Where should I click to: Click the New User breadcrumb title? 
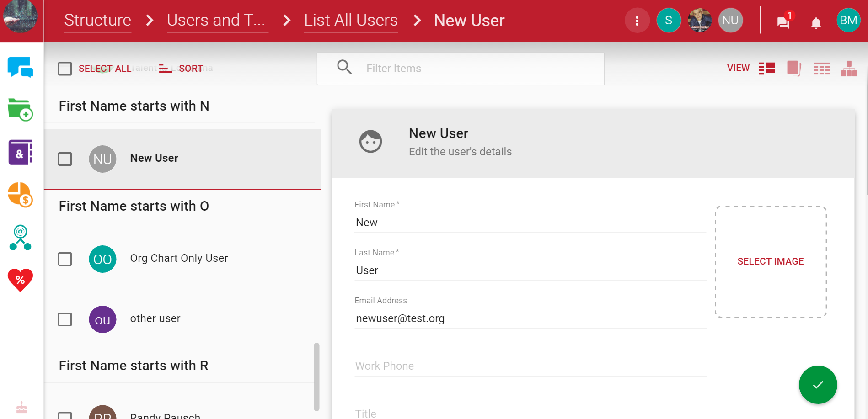click(x=469, y=21)
